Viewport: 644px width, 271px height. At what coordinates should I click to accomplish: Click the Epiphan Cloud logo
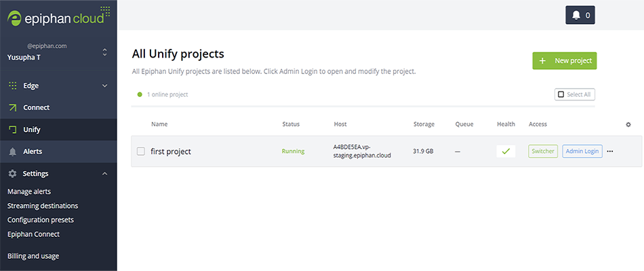pos(58,16)
